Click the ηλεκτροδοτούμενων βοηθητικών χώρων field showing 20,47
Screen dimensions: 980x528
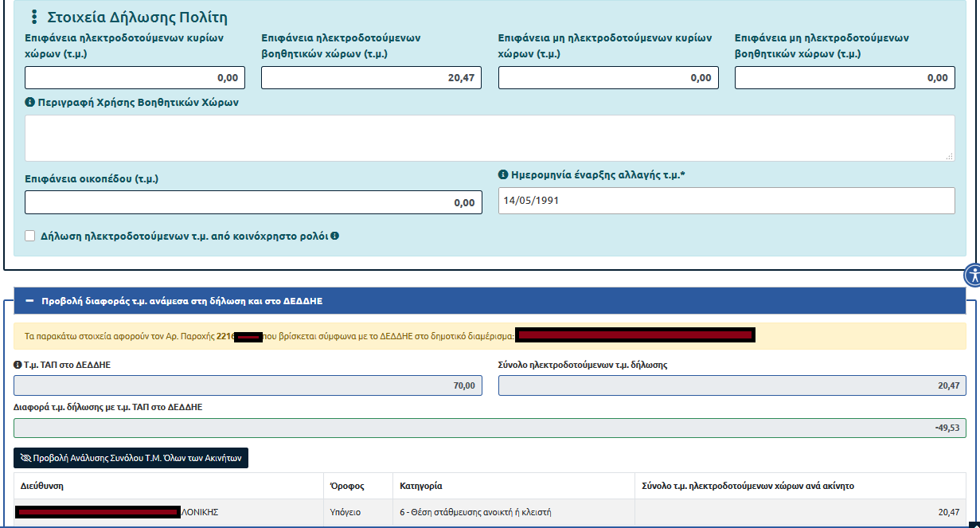pyautogui.click(x=371, y=77)
